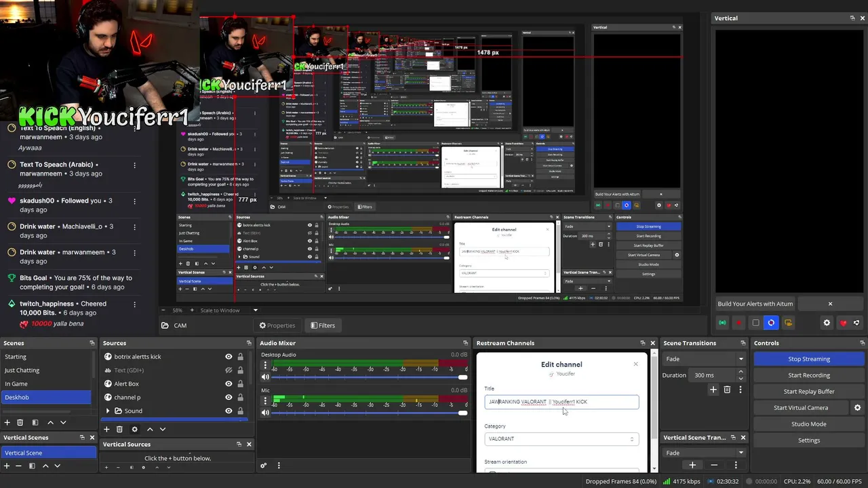Viewport: 868px width, 488px height.
Task: Move source down in Sources panel
Action: 162,429
